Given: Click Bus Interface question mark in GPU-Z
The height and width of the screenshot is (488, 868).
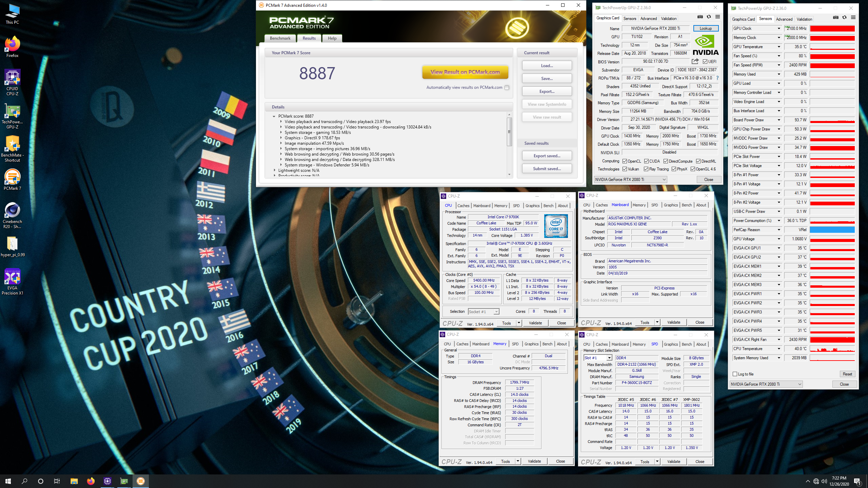Looking at the screenshot, I should tap(717, 78).
